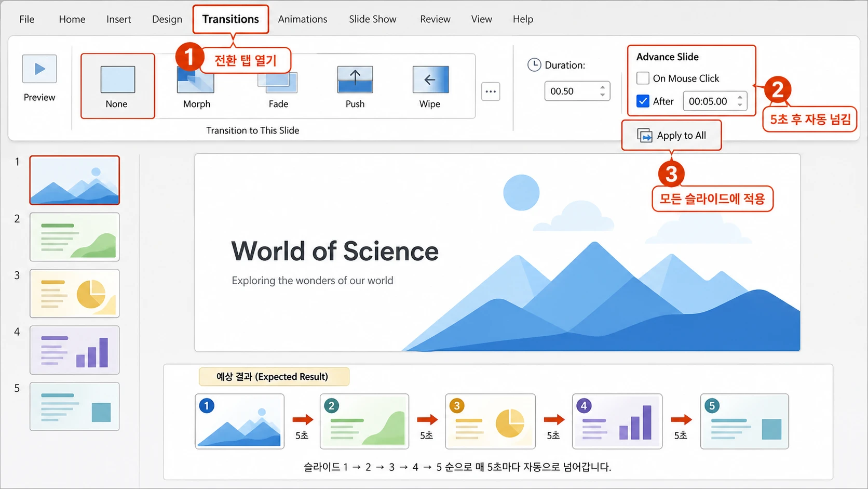Screen dimensions: 868x489
Task: Switch to the Animations tab
Action: (303, 19)
